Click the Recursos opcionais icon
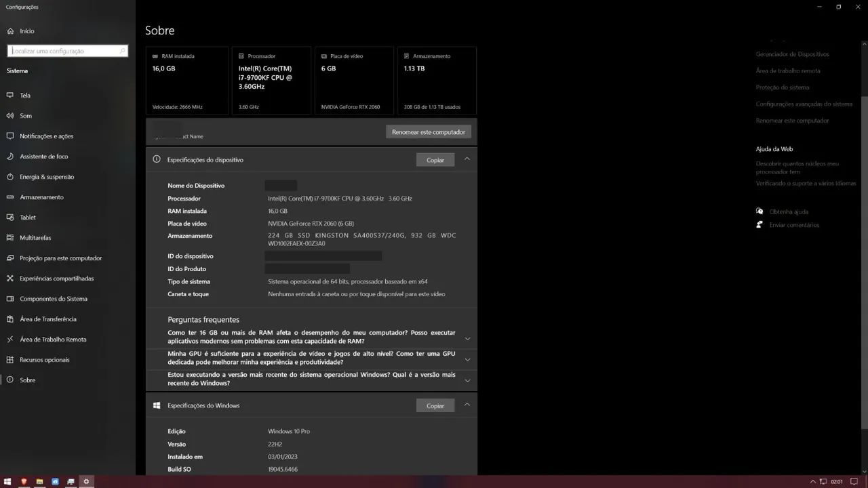Image resolution: width=868 pixels, height=488 pixels. [10, 360]
